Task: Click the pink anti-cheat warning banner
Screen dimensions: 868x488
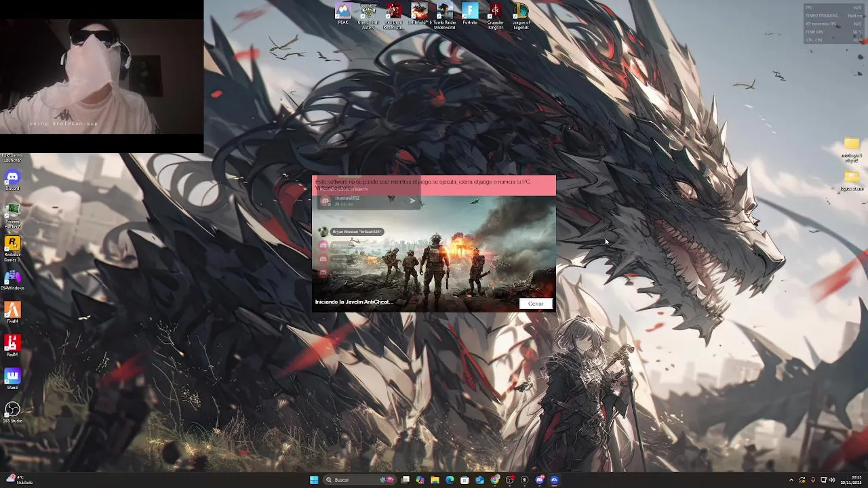Action: click(x=433, y=185)
